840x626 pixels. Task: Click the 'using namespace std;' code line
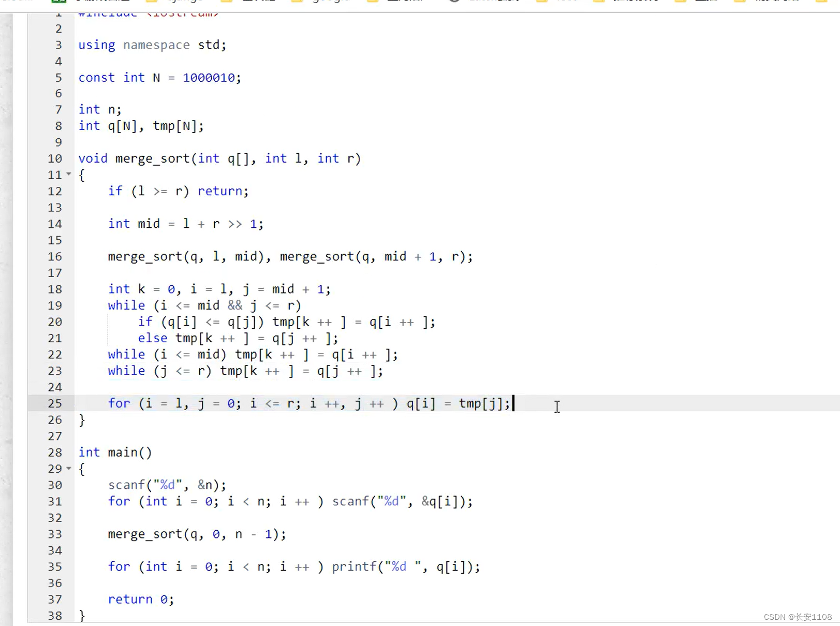152,45
